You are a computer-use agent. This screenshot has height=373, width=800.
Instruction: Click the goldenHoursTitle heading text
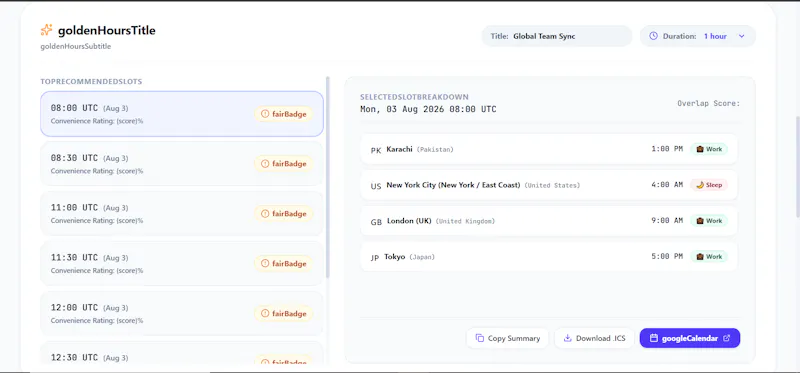pyautogui.click(x=107, y=31)
